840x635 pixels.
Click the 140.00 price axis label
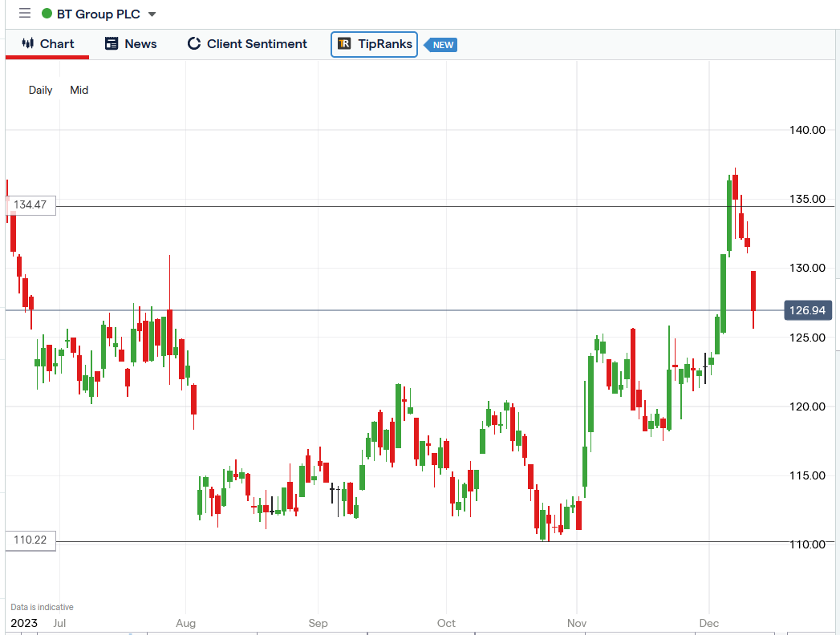(x=807, y=130)
